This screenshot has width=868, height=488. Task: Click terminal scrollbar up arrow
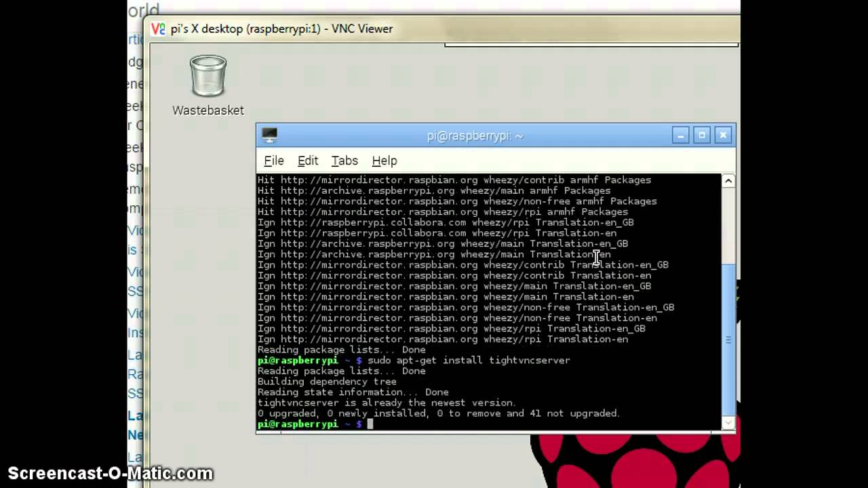pyautogui.click(x=728, y=180)
